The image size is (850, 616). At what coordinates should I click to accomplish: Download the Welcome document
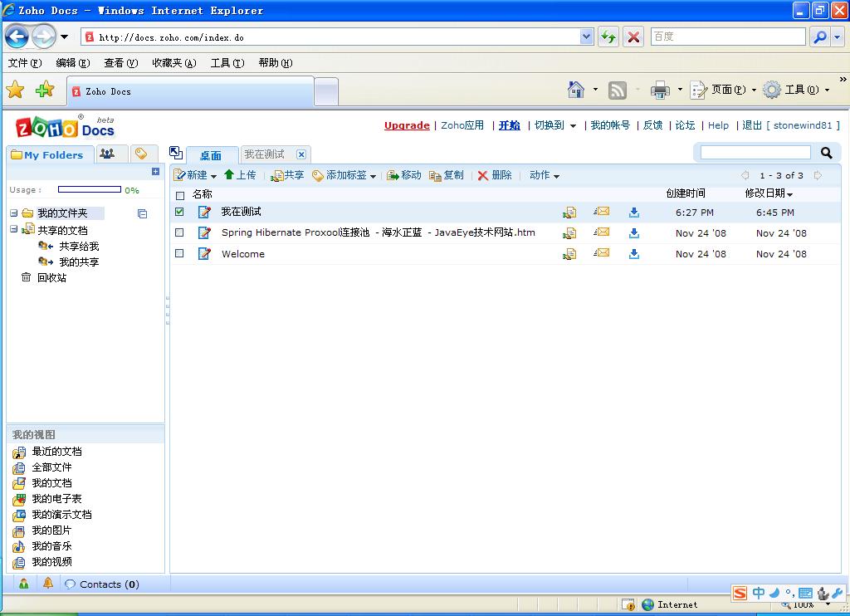(633, 254)
